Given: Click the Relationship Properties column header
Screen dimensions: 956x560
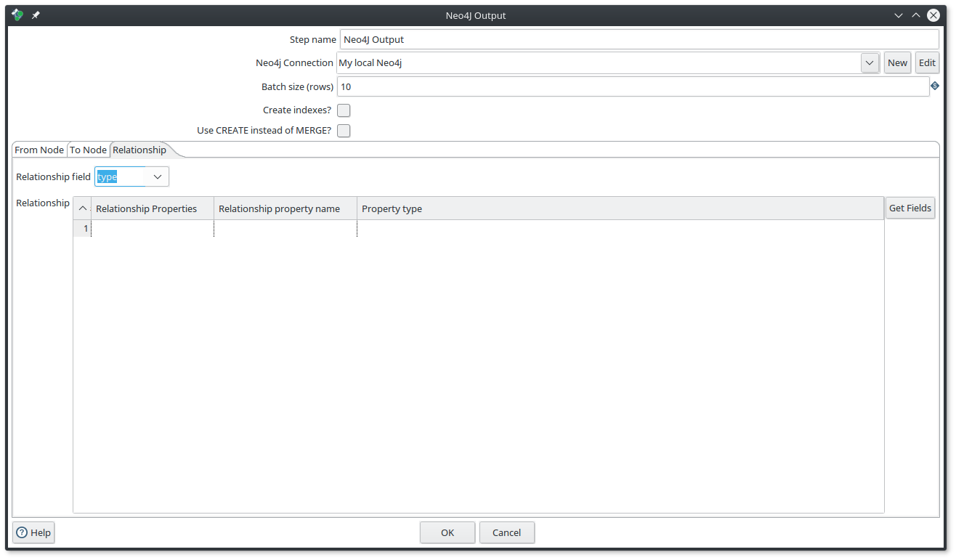Looking at the screenshot, I should click(153, 208).
